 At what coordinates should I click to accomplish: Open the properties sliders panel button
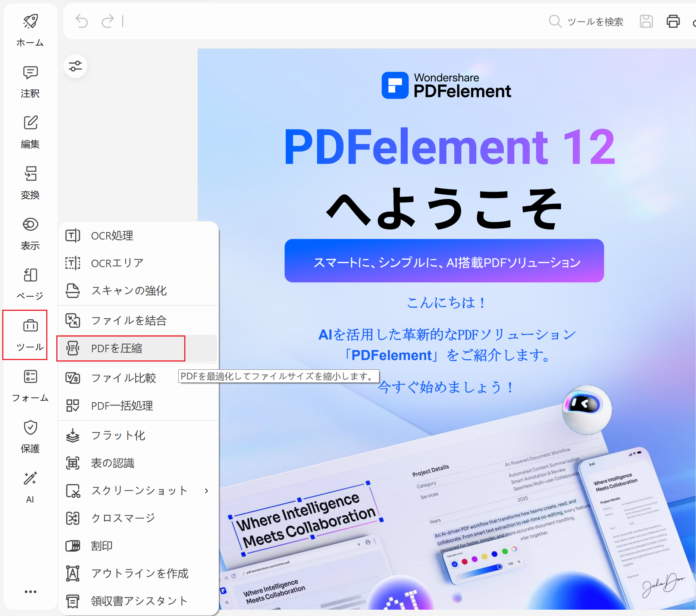(x=75, y=66)
